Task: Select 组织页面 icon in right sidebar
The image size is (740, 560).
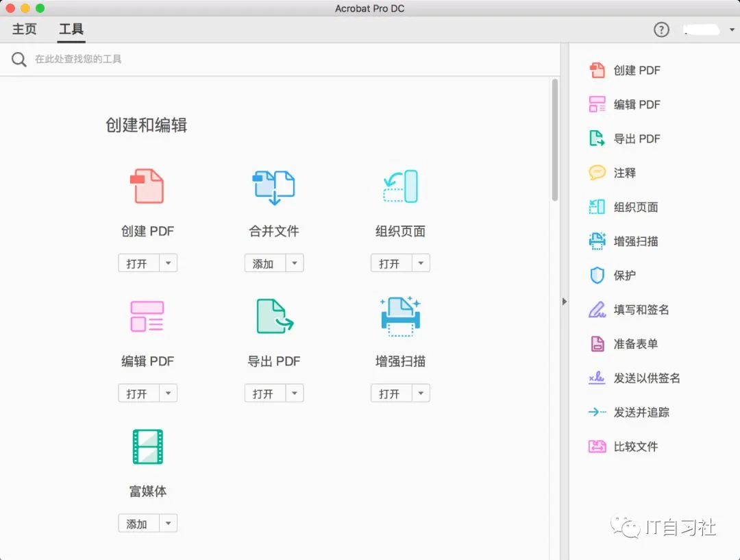Action: click(x=597, y=207)
